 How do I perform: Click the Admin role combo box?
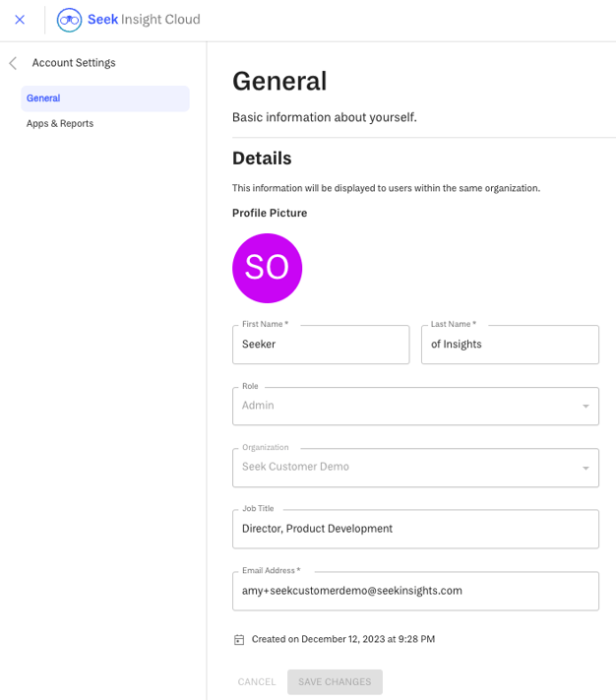coord(415,406)
